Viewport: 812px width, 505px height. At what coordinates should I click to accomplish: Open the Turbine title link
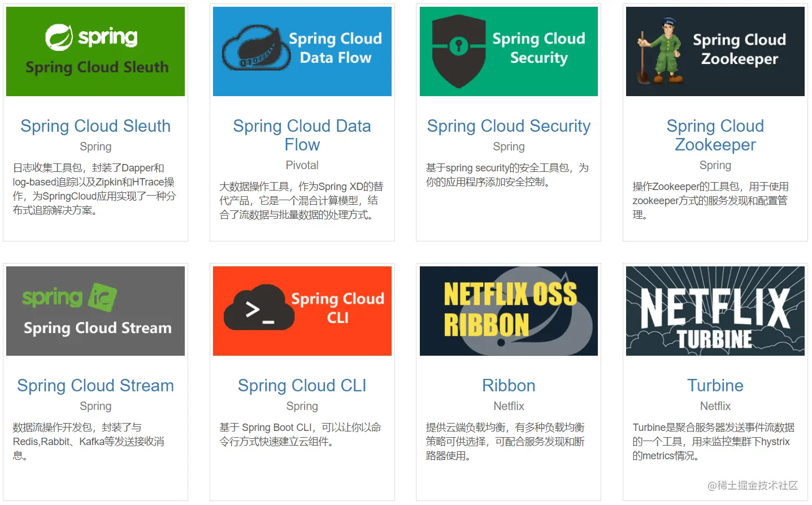point(715,386)
